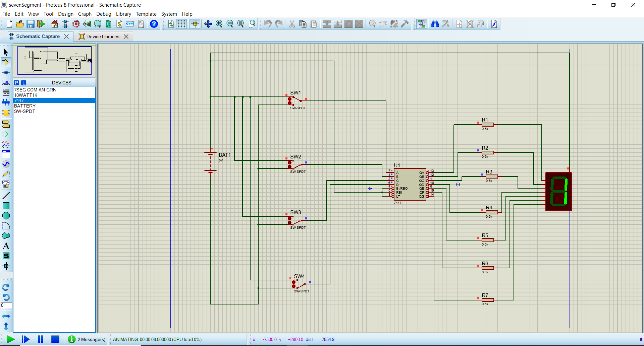This screenshot has height=346, width=644.
Task: Open the Library menu
Action: [123, 14]
